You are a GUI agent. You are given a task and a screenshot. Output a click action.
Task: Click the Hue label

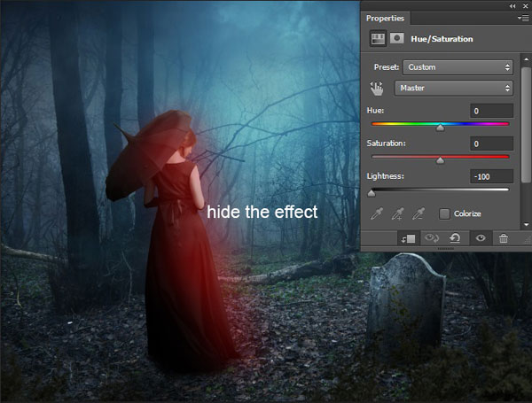pos(375,111)
